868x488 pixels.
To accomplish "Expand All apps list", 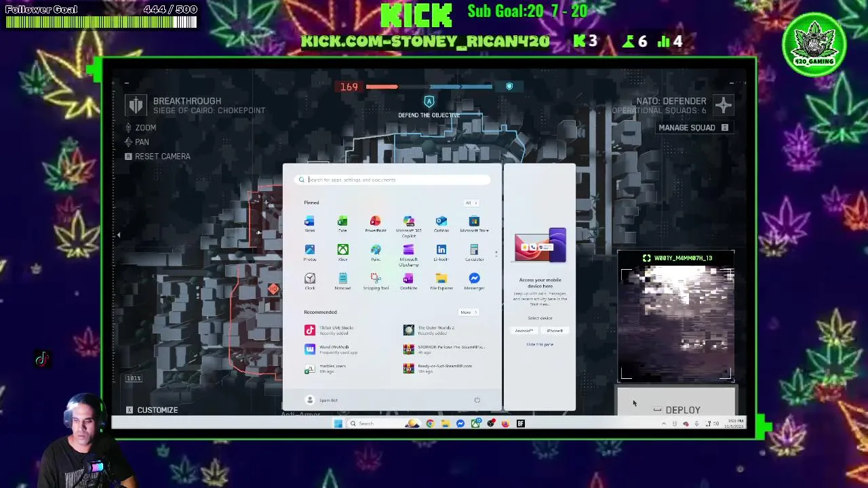I will click(471, 203).
